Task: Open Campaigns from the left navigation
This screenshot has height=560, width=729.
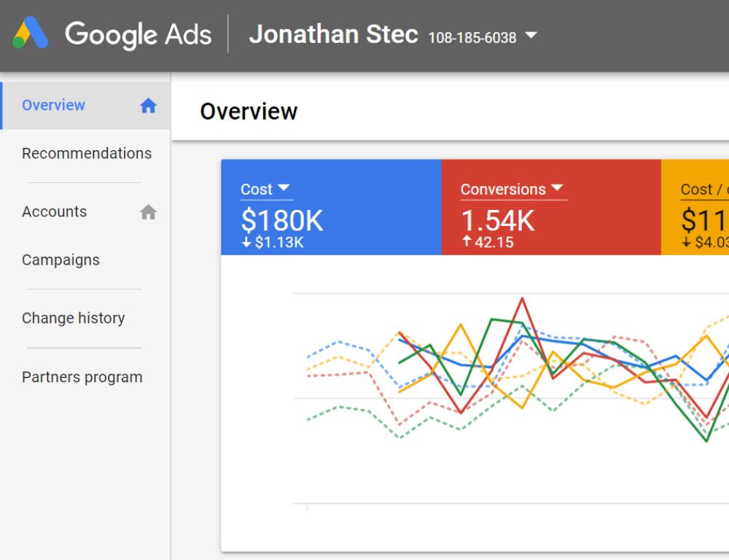Action: tap(61, 260)
